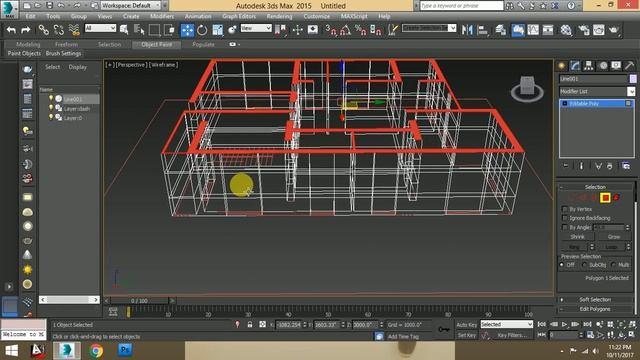The image size is (640, 360).
Task: Toggle Window/Crossing selection mode
Action: (169, 30)
